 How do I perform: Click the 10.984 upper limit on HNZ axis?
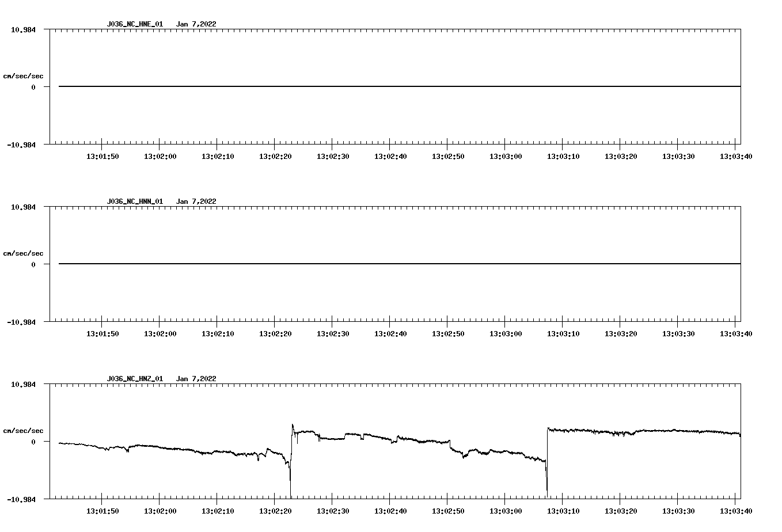(x=23, y=384)
